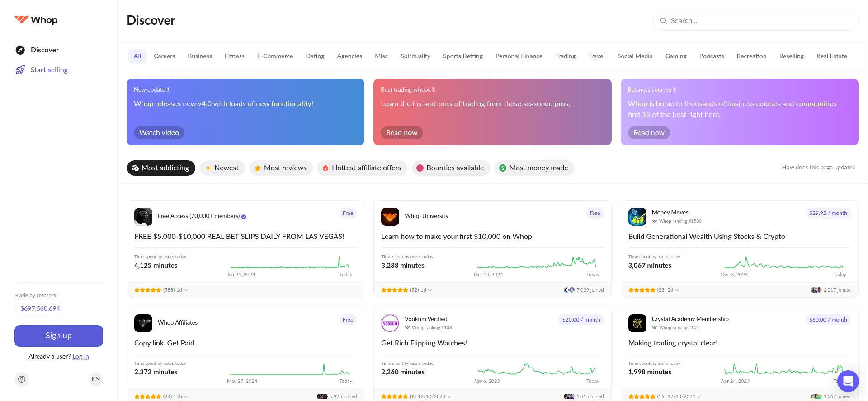Click dollar icon on Most money made
This screenshot has height=401, width=868.
503,168
